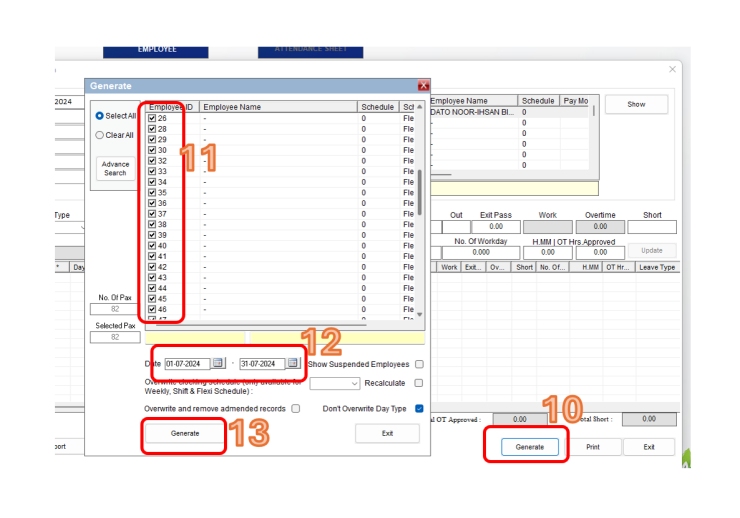The width and height of the screenshot is (740, 518).
Task: Toggle the Show Suspended Employees checkbox
Action: tap(419, 364)
